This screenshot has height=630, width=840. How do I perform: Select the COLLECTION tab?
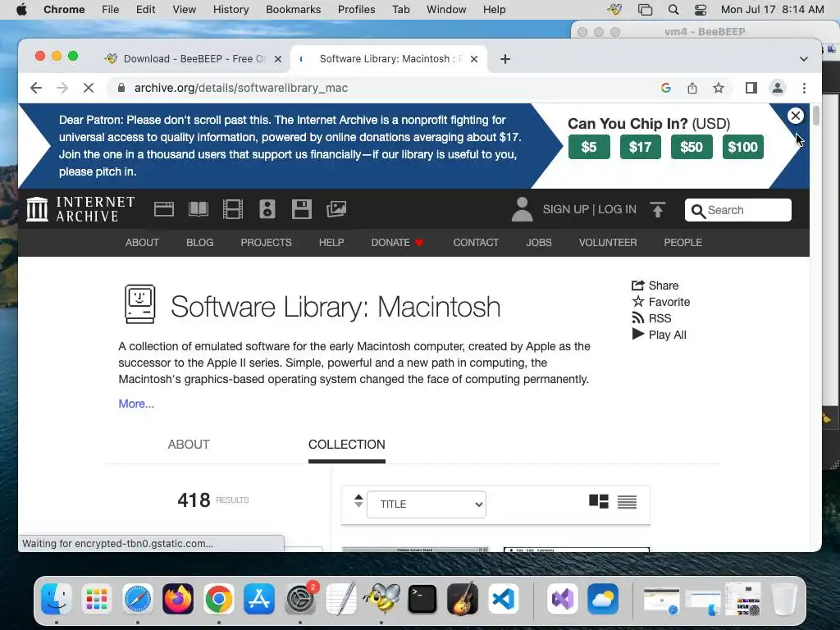347,444
